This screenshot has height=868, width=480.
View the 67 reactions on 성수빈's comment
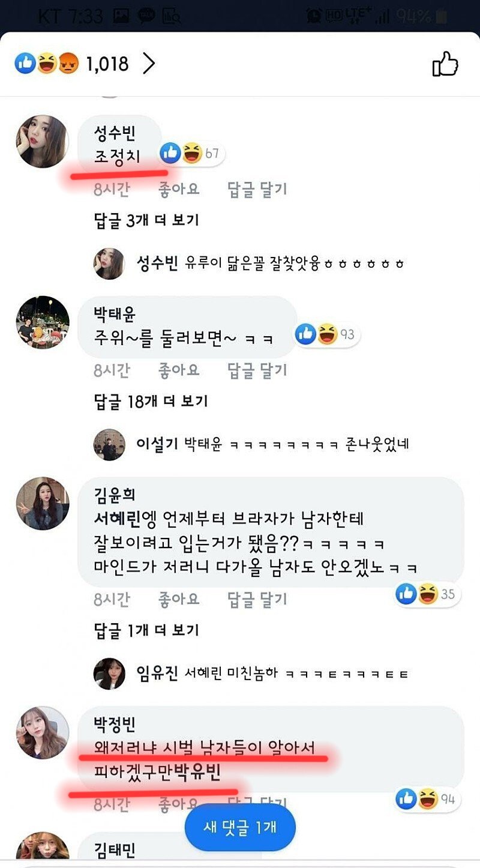(192, 154)
